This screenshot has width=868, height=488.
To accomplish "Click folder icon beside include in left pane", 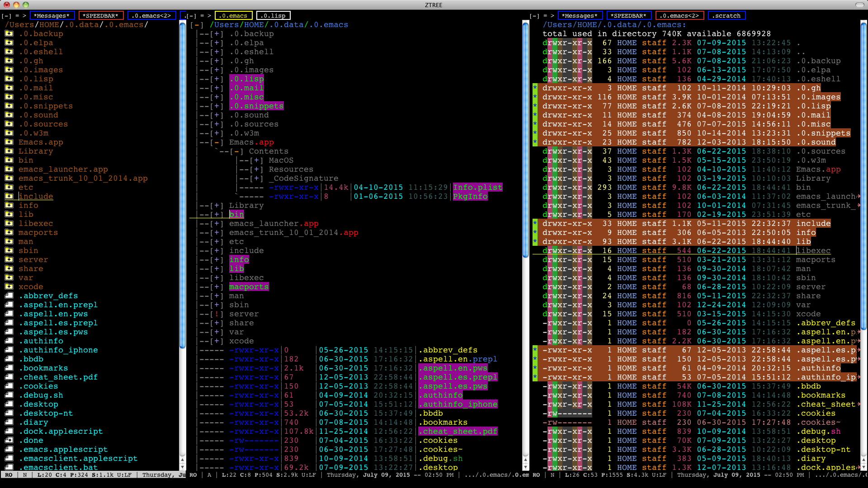I will pos(9,196).
